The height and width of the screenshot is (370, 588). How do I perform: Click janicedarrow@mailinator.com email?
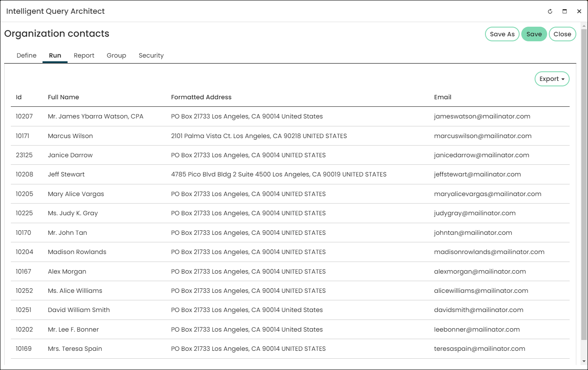click(482, 155)
